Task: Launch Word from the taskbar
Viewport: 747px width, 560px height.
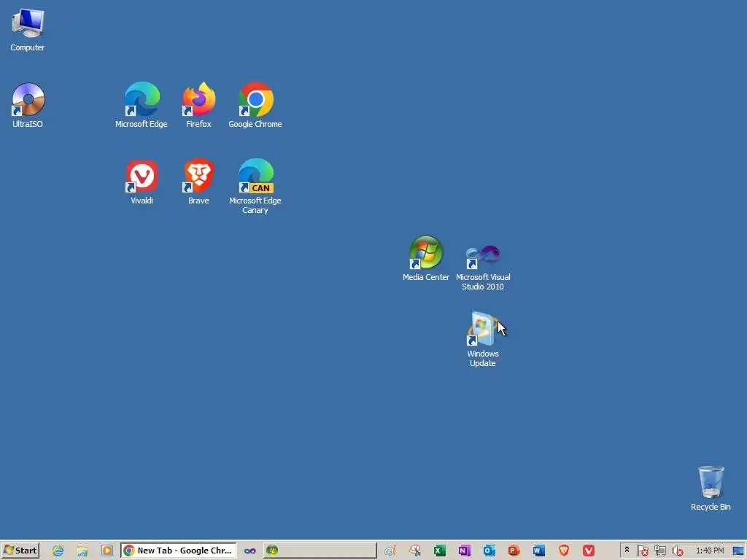Action: click(539, 551)
